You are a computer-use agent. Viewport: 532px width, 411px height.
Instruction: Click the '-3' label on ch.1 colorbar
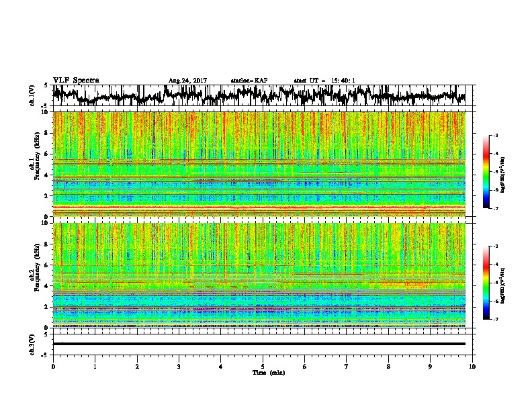(x=495, y=135)
